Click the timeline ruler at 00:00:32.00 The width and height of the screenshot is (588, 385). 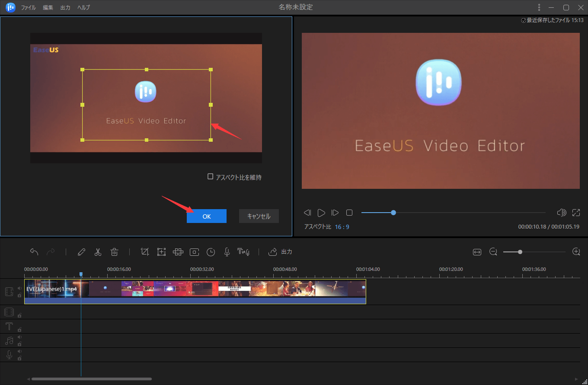pos(202,269)
